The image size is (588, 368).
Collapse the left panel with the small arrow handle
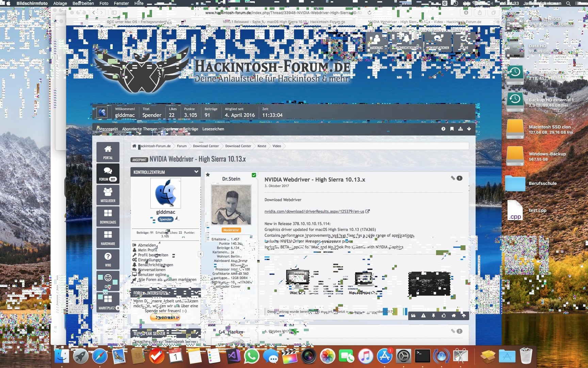coord(201,254)
